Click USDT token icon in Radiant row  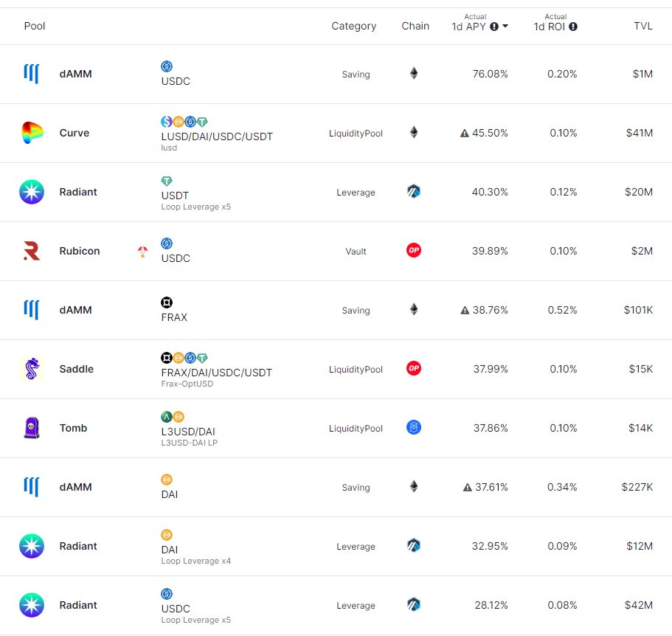coord(167,181)
